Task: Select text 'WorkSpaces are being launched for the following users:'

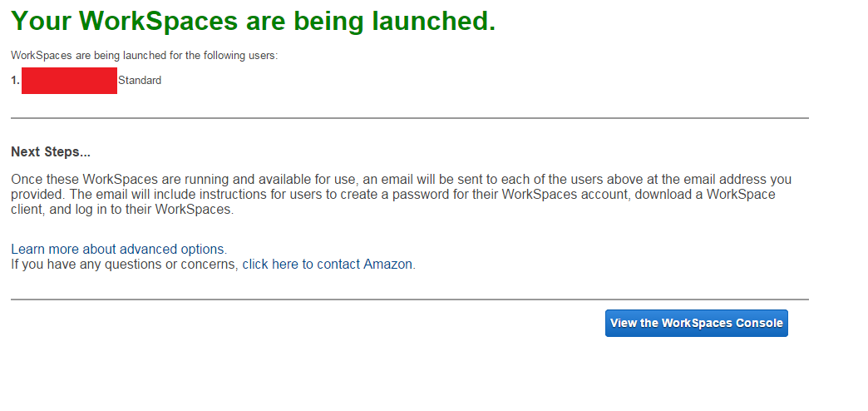Action: 144,56
